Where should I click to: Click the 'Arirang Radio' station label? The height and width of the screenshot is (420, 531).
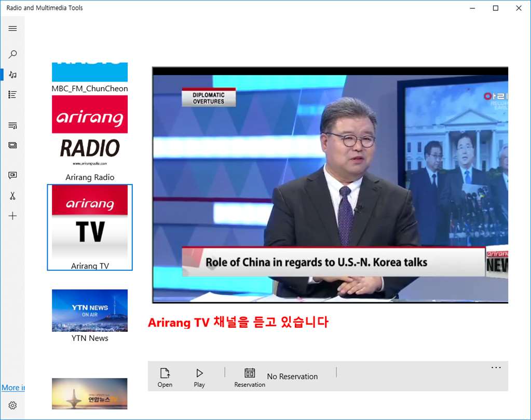(x=90, y=177)
